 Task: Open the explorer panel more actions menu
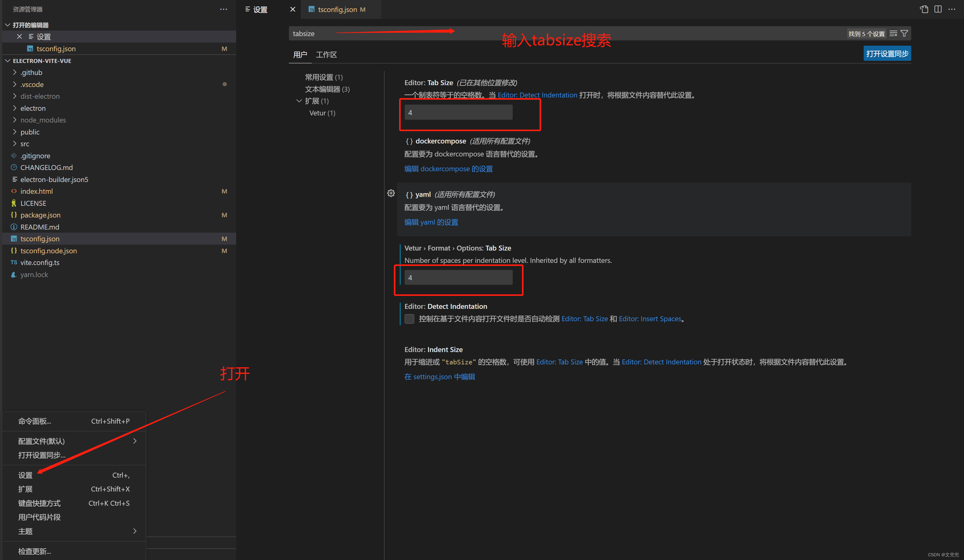pyautogui.click(x=223, y=9)
